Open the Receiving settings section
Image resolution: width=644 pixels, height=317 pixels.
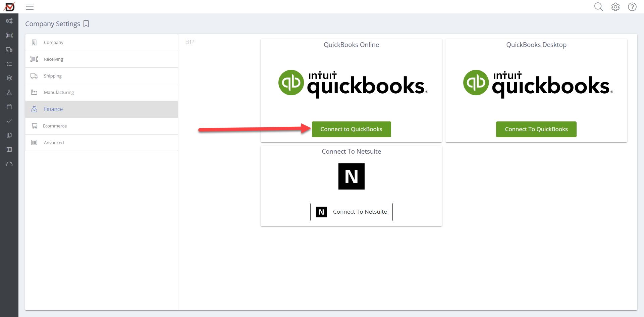point(102,59)
